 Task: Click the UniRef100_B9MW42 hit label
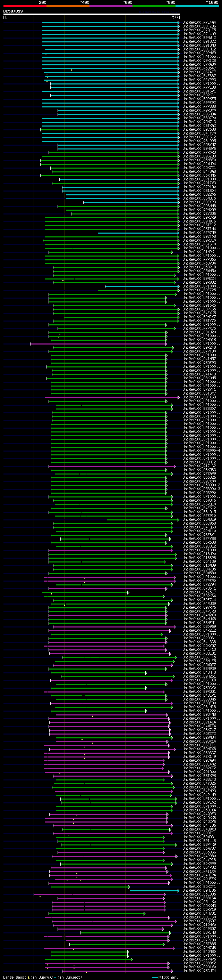(199, 38)
